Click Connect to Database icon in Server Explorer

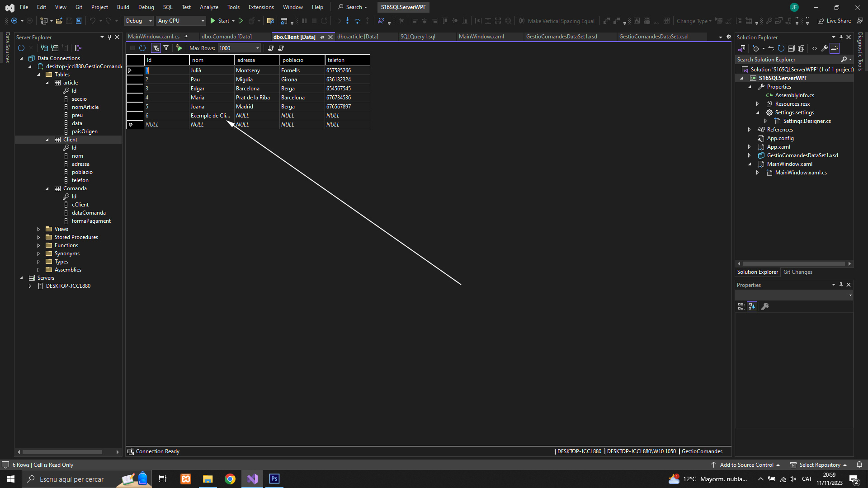pyautogui.click(x=44, y=48)
